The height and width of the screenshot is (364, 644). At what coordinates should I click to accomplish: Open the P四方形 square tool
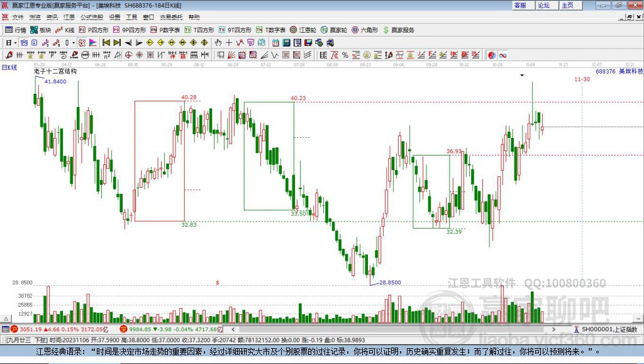(x=94, y=30)
